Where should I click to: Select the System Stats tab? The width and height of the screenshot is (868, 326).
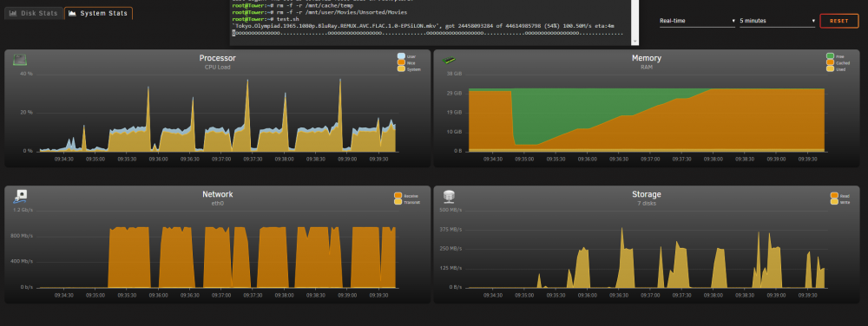(x=99, y=13)
